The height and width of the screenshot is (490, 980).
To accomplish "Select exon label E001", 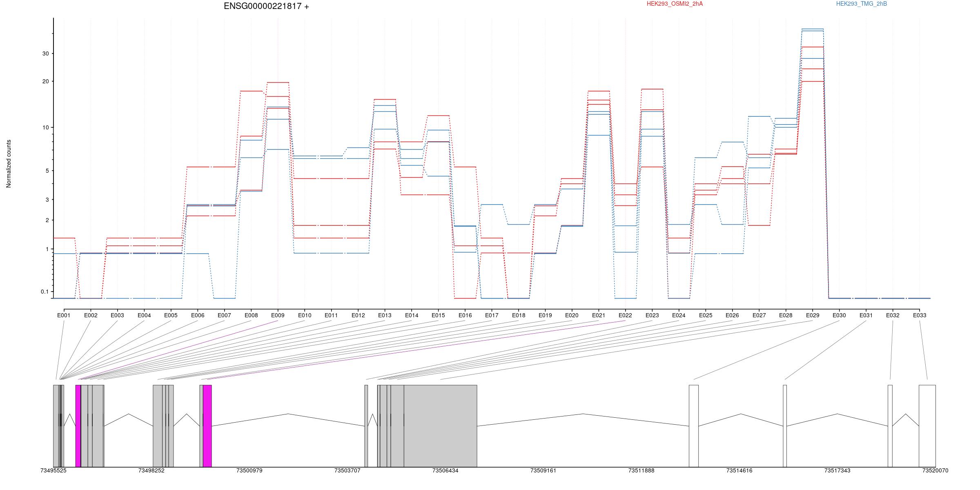I will 64,315.
